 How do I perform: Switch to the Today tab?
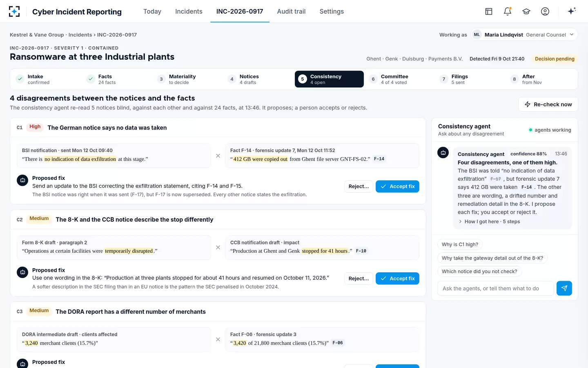pyautogui.click(x=152, y=11)
